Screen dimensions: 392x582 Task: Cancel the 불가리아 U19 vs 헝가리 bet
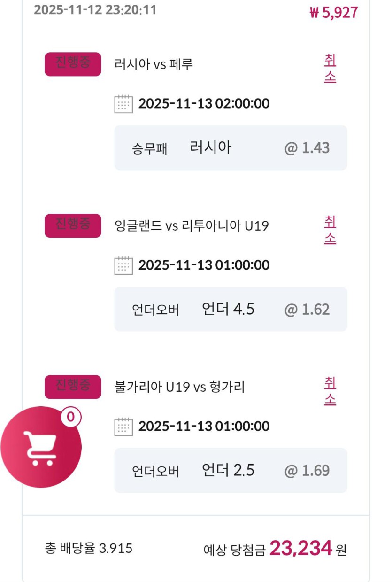pyautogui.click(x=330, y=391)
